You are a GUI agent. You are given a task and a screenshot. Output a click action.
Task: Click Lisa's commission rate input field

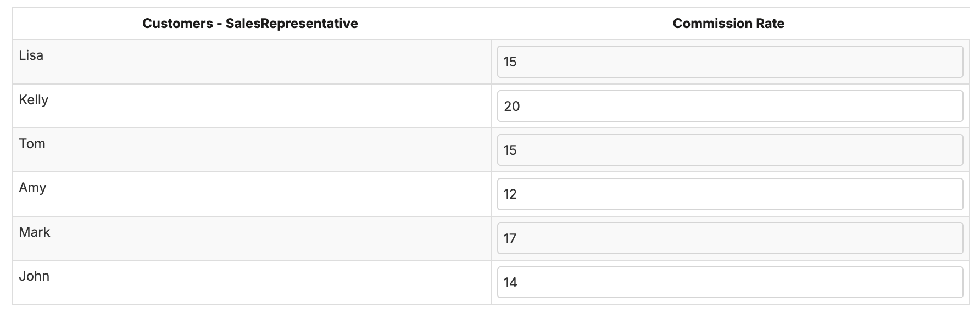[x=730, y=62]
